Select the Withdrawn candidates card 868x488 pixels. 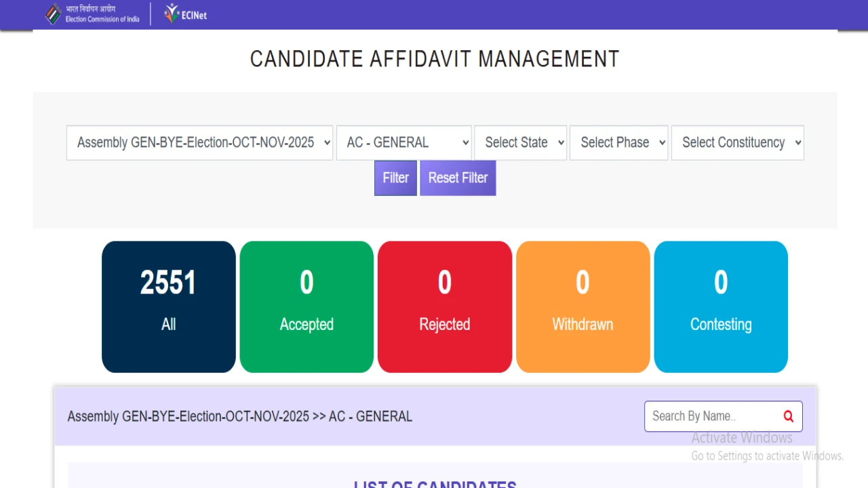click(583, 306)
